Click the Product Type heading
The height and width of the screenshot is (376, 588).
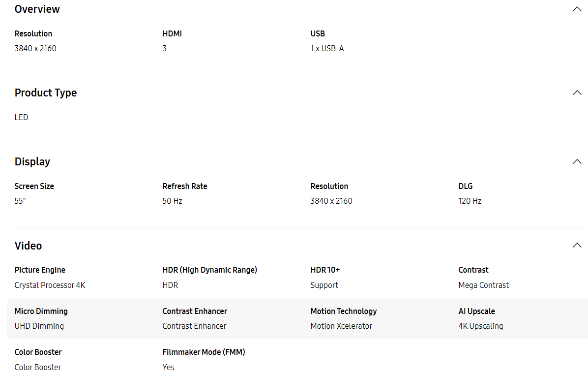click(x=46, y=93)
